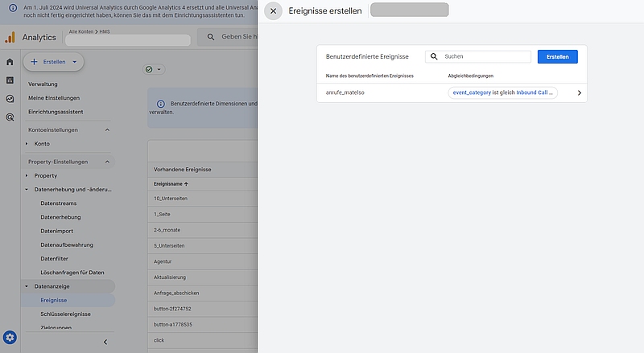Click the 5_Unterseiten event row
Screen dimensions: 644x353
[203, 245]
